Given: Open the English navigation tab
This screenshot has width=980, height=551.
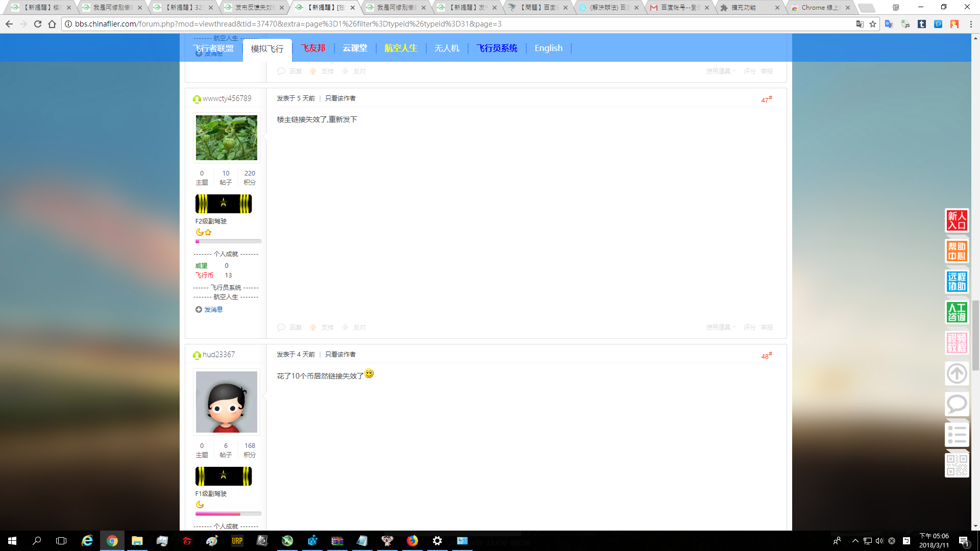Looking at the screenshot, I should coord(549,48).
